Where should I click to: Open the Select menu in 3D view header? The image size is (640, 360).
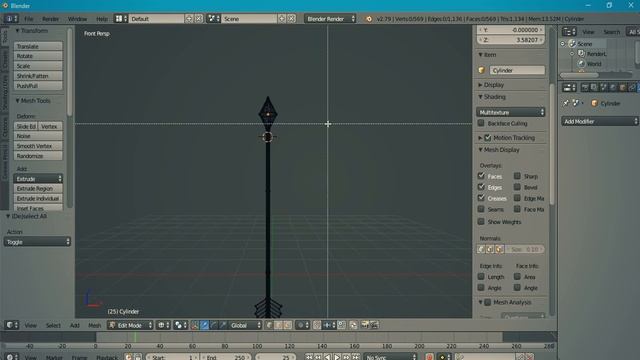(53, 325)
